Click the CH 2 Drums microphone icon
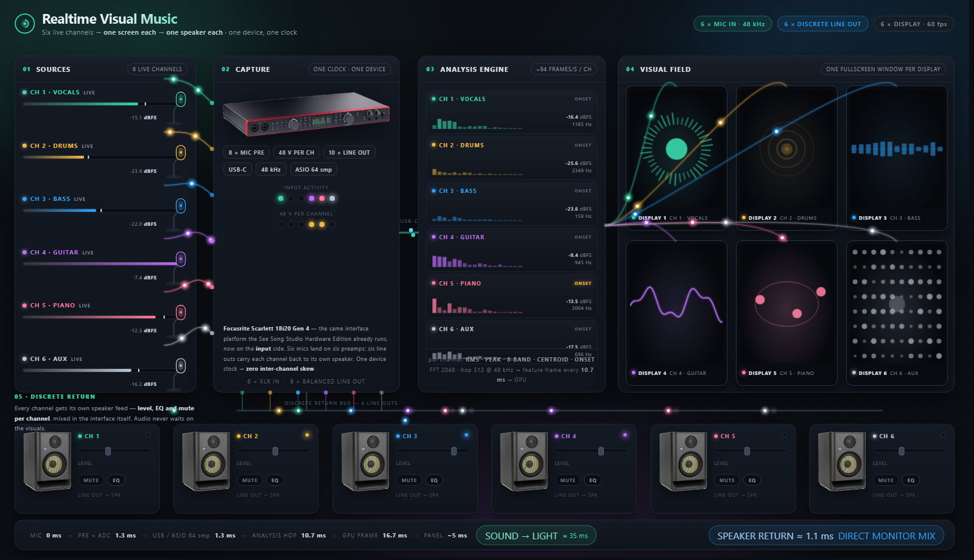This screenshot has width=974, height=560. (181, 152)
